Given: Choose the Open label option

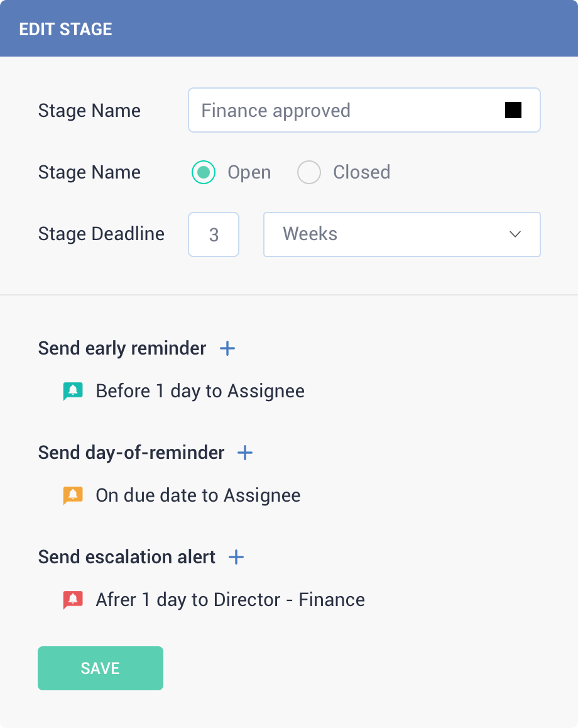Looking at the screenshot, I should 249,172.
